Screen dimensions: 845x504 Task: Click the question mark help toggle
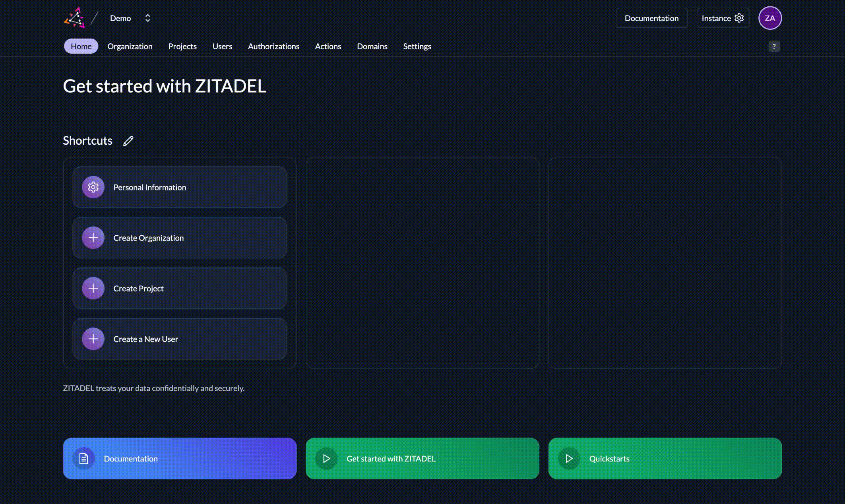click(774, 46)
